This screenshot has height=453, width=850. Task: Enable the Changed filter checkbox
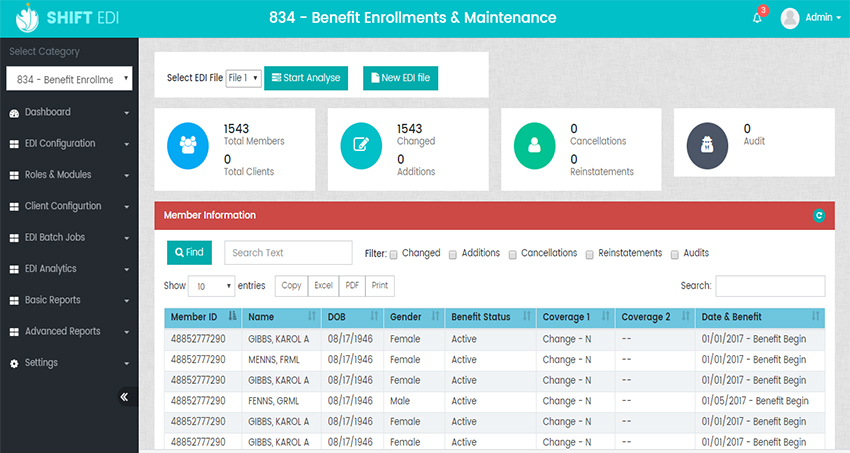point(393,254)
